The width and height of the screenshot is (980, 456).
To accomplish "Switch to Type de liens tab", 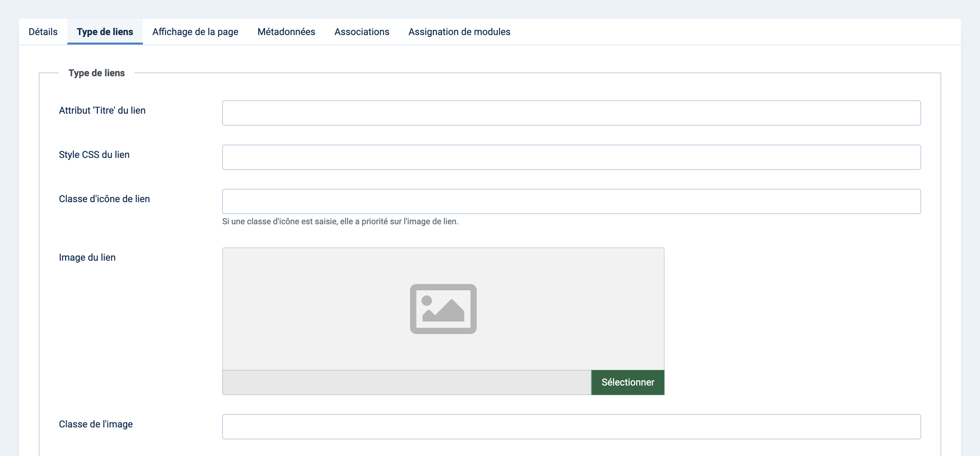I will (104, 32).
